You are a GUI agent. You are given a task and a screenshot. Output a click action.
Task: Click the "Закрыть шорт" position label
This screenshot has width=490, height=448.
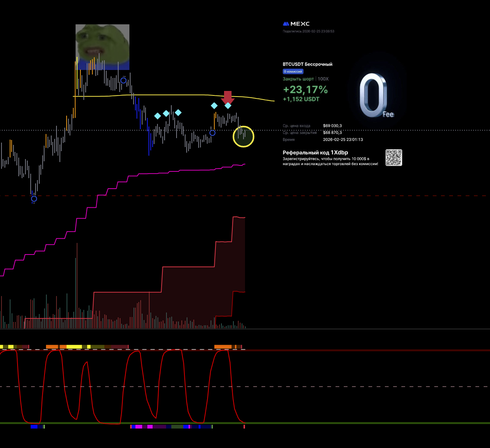point(298,79)
